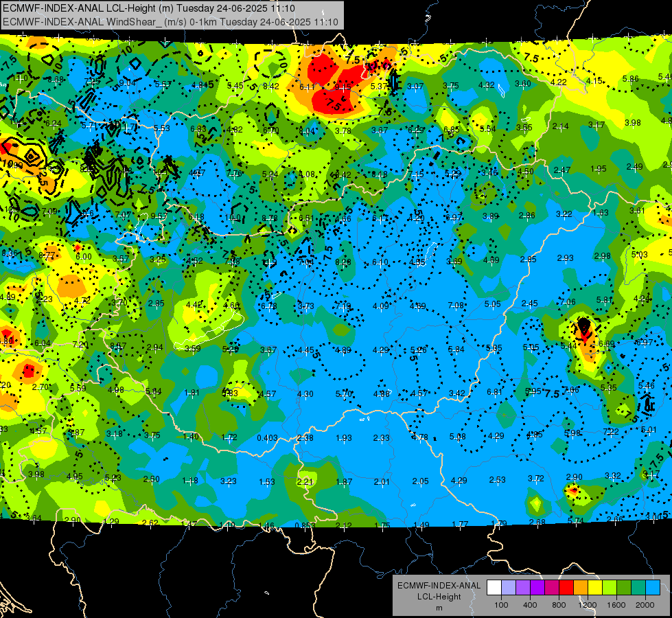Screen dimensions: 672x618
Task: Click the grid value '7.22'
Action: click(611, 431)
